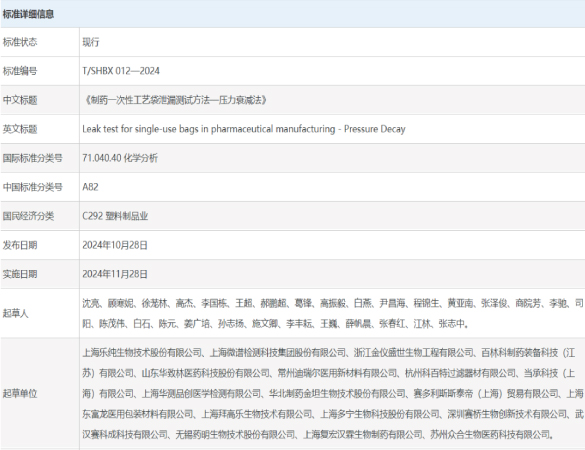Click the C292 塑料制品业 value
Viewport: 585px width, 450px height.
115,216
